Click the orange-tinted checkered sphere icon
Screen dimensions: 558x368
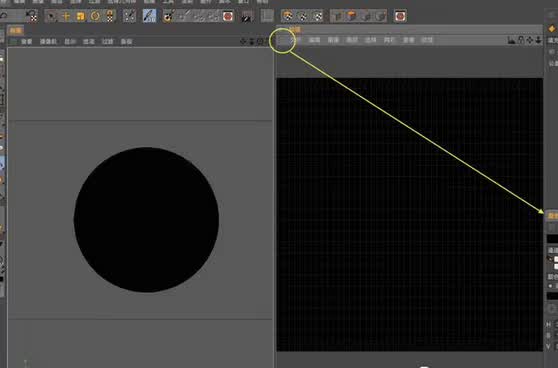coord(288,16)
